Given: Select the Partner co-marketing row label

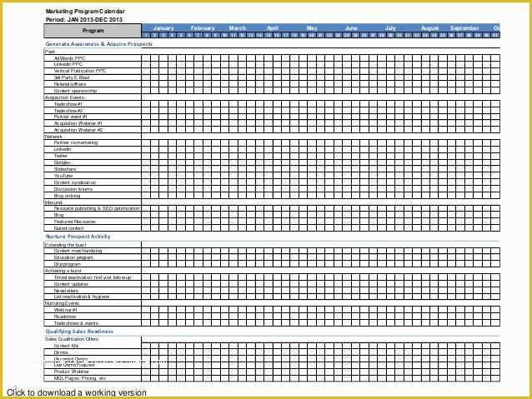Looking at the screenshot, I should point(76,142).
